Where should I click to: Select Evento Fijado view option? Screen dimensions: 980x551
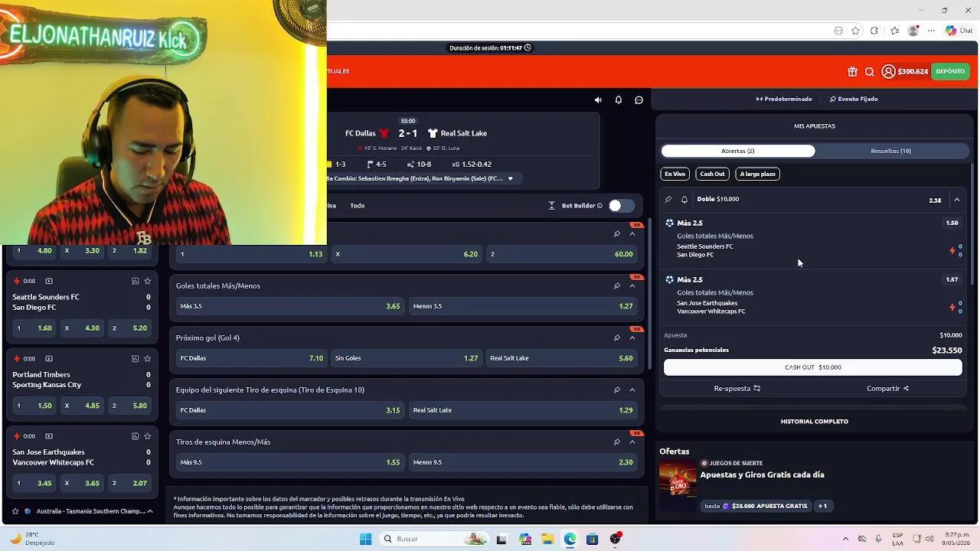pos(854,99)
